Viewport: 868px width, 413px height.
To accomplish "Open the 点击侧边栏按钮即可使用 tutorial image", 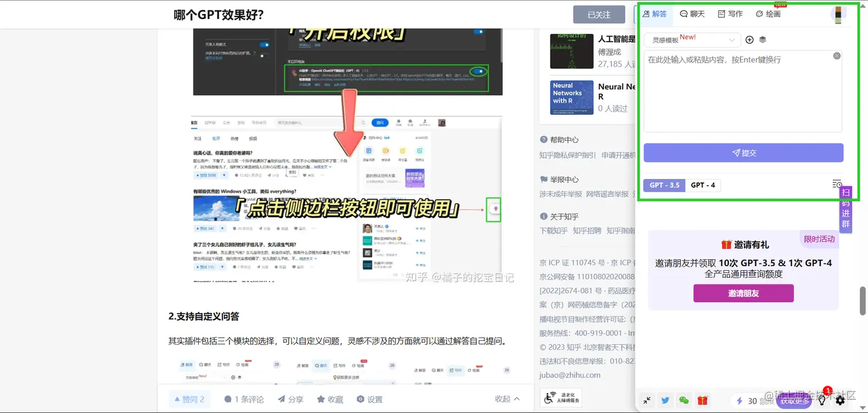I will pos(347,198).
